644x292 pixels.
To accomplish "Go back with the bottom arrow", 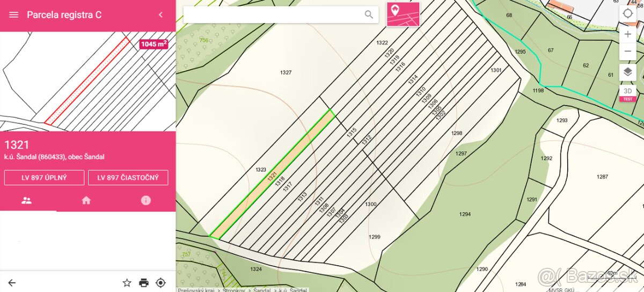I will 12,282.
